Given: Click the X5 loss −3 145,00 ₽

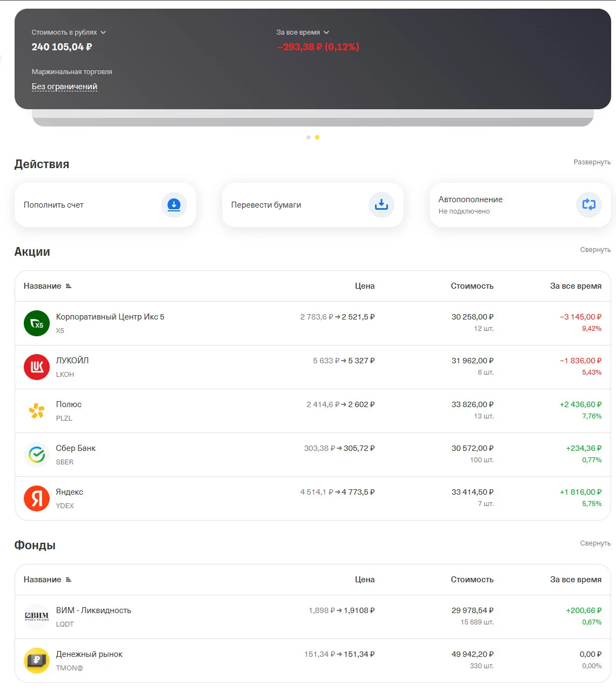Looking at the screenshot, I should click(580, 317).
